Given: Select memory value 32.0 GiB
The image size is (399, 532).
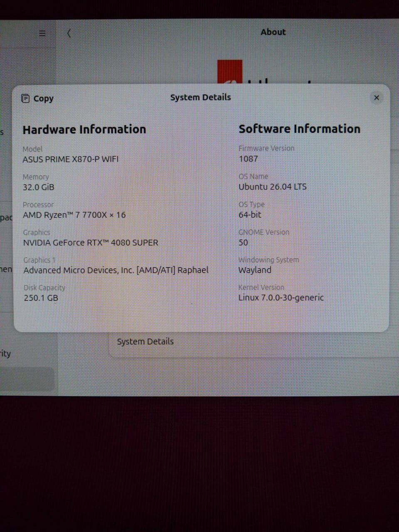Looking at the screenshot, I should pyautogui.click(x=38, y=187).
